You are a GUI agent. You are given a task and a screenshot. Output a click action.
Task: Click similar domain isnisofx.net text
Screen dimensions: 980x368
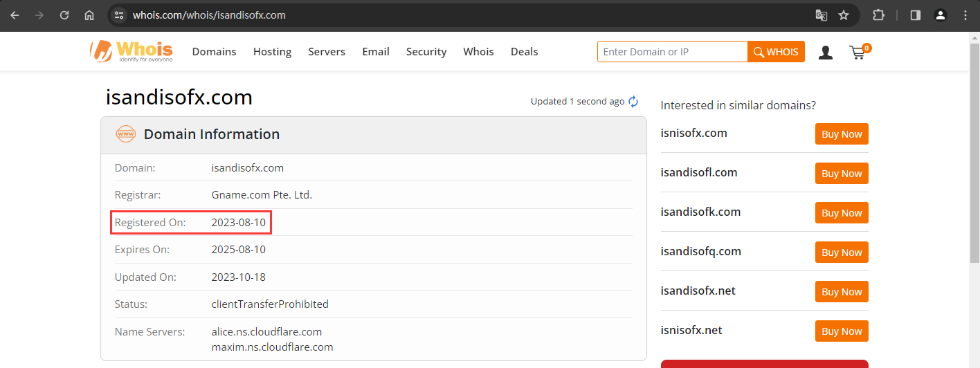click(x=691, y=330)
